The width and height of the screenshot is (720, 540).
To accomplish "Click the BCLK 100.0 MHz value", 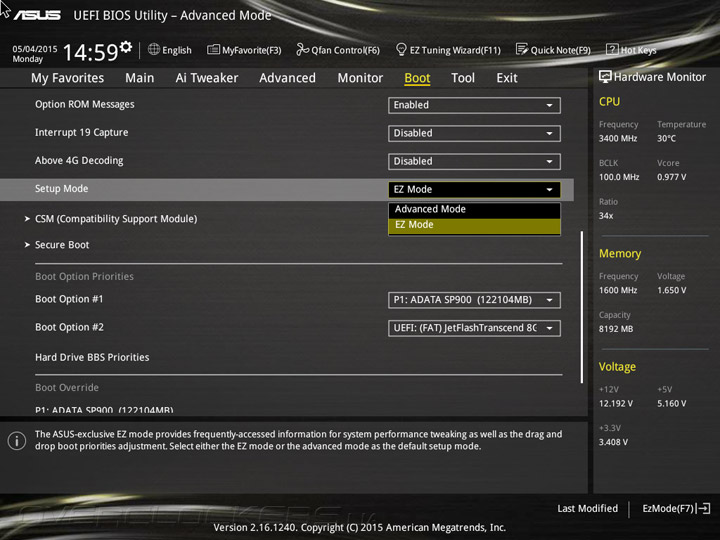I will point(619,177).
